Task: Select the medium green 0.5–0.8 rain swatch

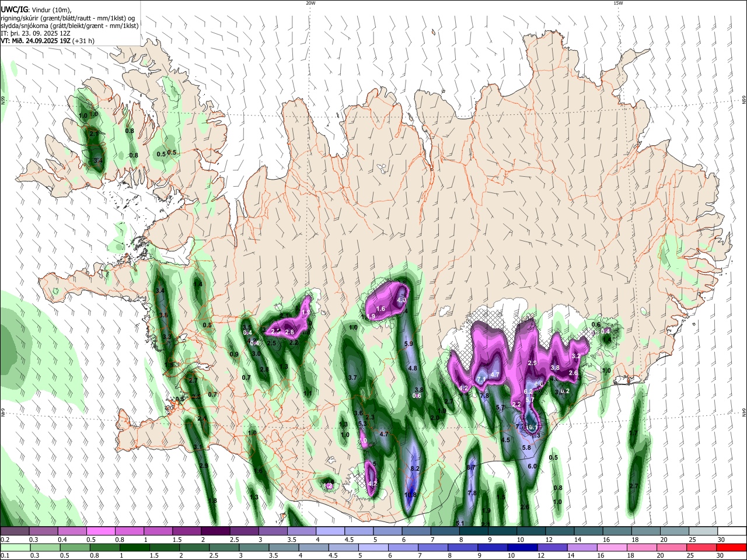Action: (75, 547)
